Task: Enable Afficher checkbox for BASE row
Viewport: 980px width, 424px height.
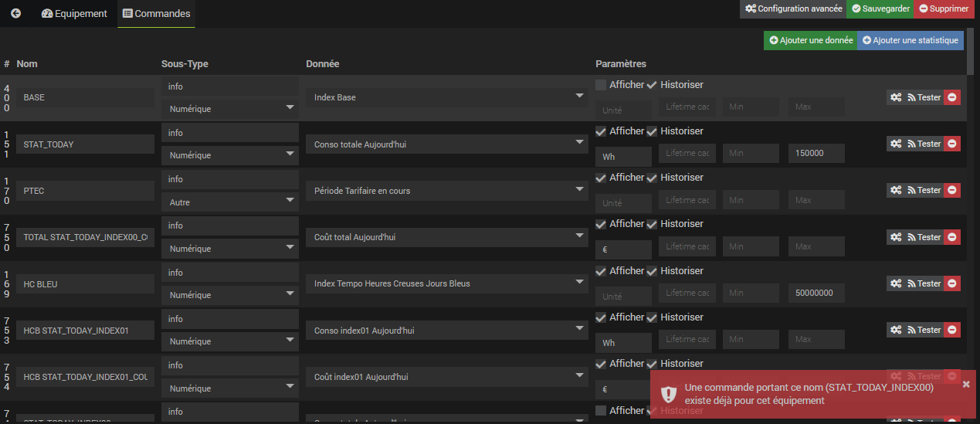Action: [x=601, y=85]
